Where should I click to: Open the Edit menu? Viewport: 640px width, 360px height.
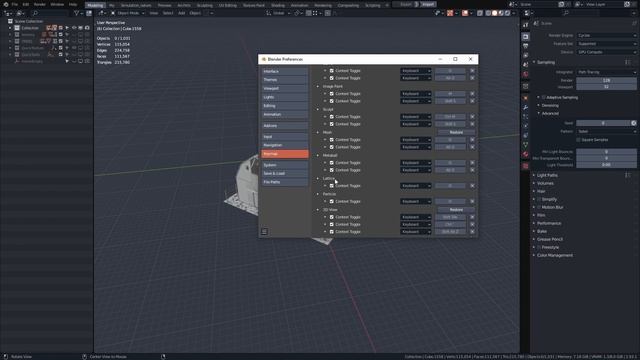[26, 4]
